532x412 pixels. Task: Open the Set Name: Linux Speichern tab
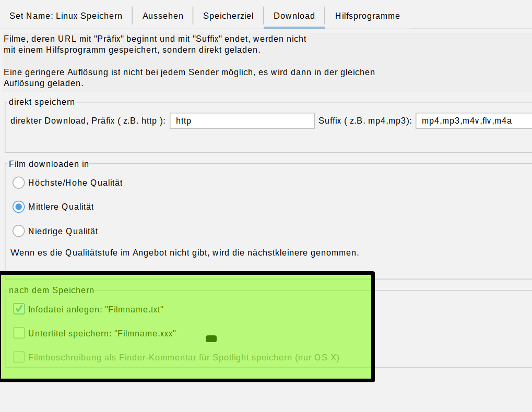[66, 16]
